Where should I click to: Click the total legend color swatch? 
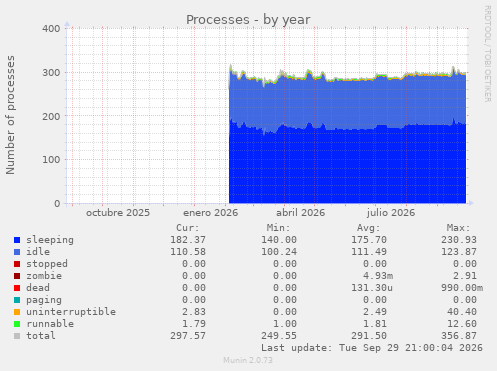coord(17,336)
